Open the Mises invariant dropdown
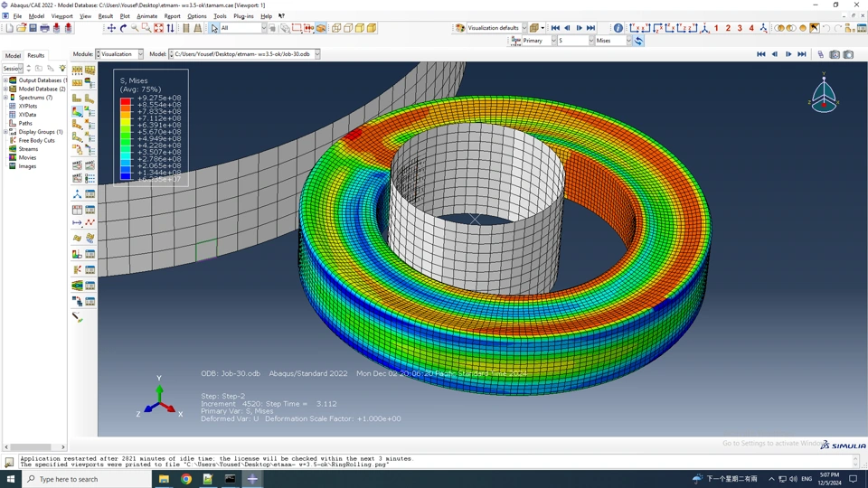Screen dimensions: 868x488 point(613,41)
